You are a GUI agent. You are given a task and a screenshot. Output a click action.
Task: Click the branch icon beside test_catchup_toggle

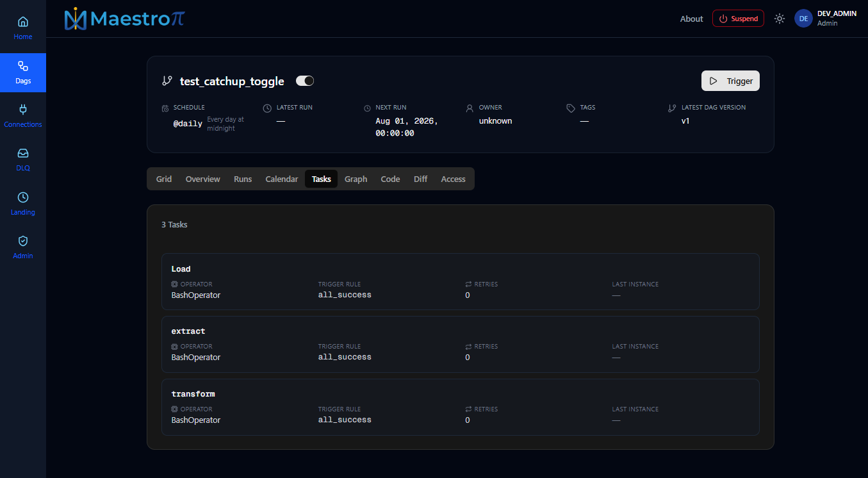[x=167, y=81]
